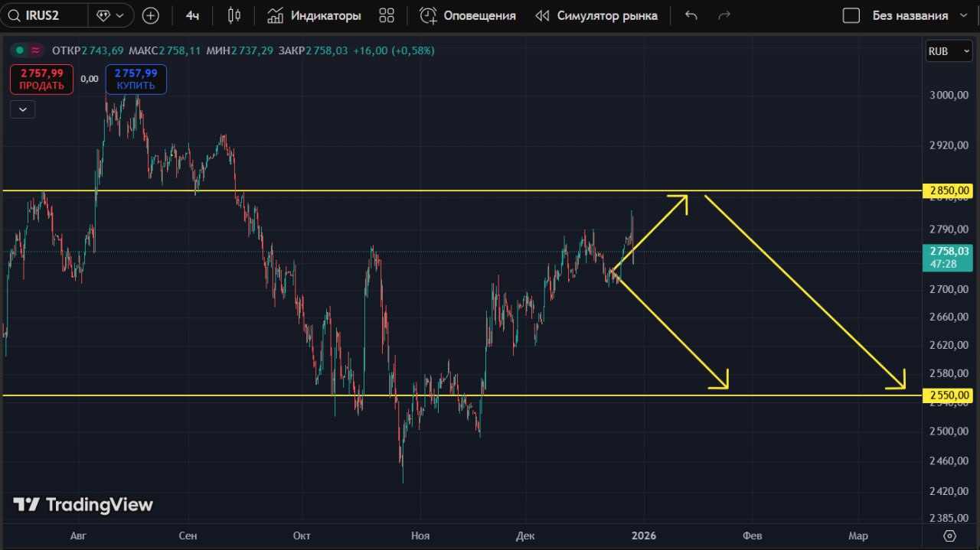Open the candlestick chart type selector
This screenshot has width=980, height=550.
coord(235,15)
